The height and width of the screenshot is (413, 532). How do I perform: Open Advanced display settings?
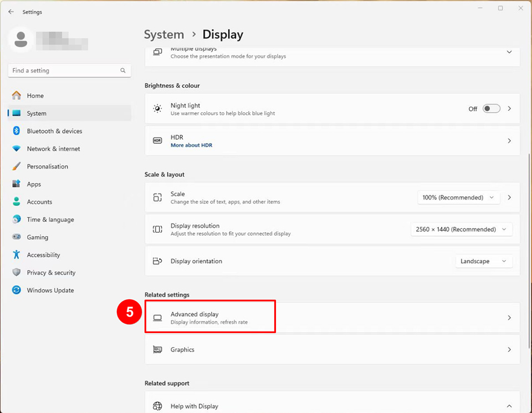tap(332, 318)
